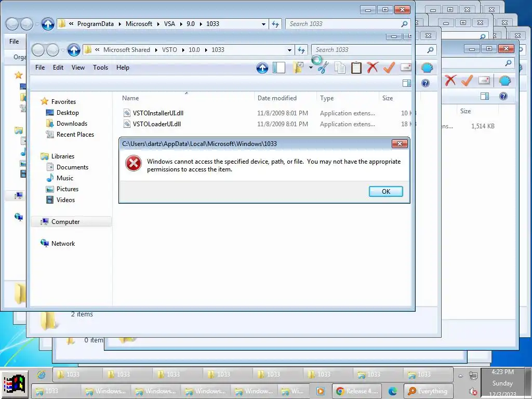The height and width of the screenshot is (399, 532).
Task: Open the address history dropdown in the VSA window
Action: (263, 24)
